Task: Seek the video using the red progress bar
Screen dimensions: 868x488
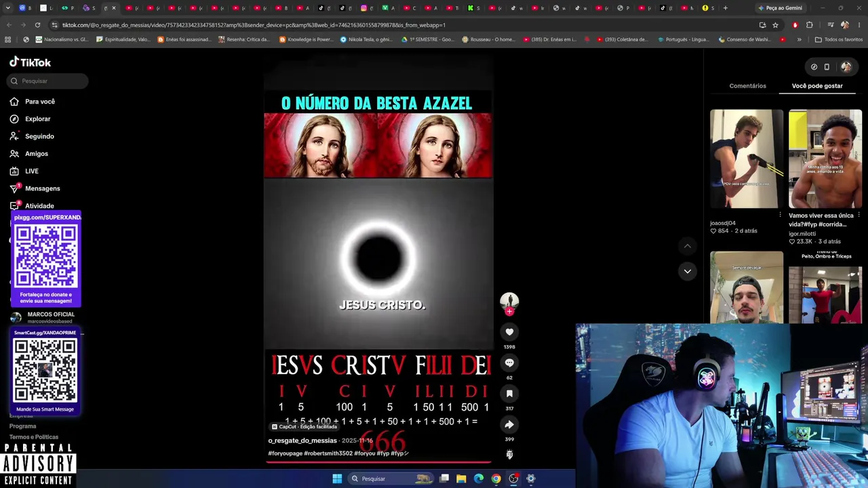Action: click(x=378, y=462)
